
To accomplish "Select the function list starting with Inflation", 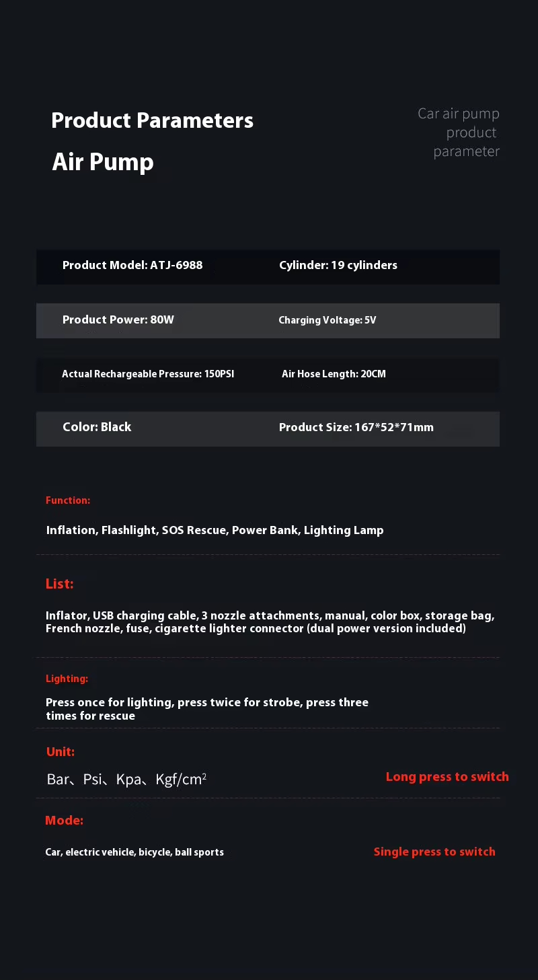I will pyautogui.click(x=215, y=530).
